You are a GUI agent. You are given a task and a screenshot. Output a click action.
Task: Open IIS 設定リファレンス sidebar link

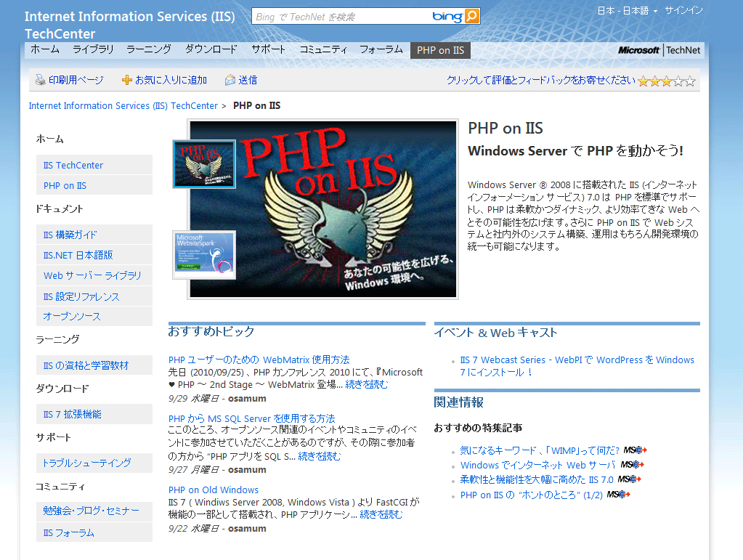coord(94,296)
